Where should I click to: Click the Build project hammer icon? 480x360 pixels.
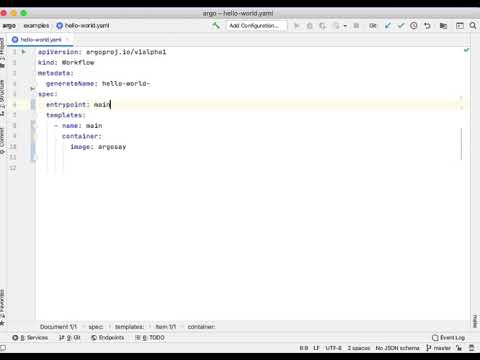[216, 25]
